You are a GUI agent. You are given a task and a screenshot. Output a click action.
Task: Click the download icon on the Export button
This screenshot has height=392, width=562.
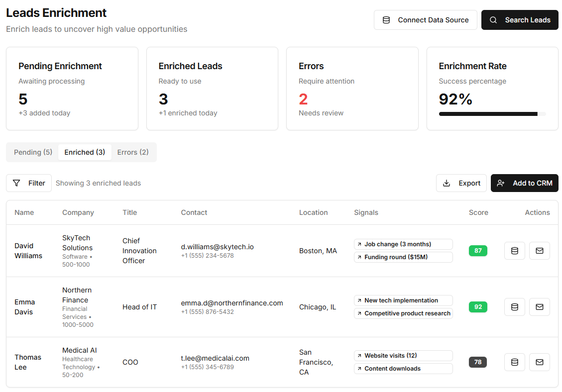pos(447,183)
